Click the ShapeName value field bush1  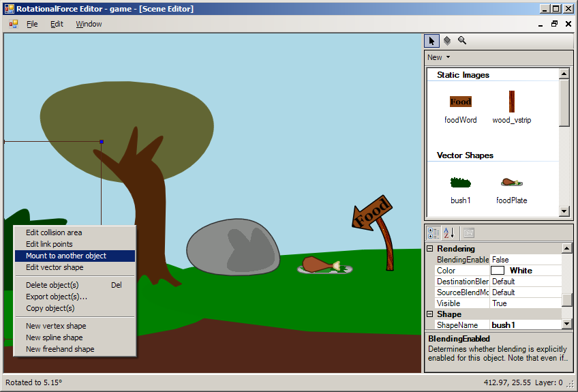(x=523, y=325)
